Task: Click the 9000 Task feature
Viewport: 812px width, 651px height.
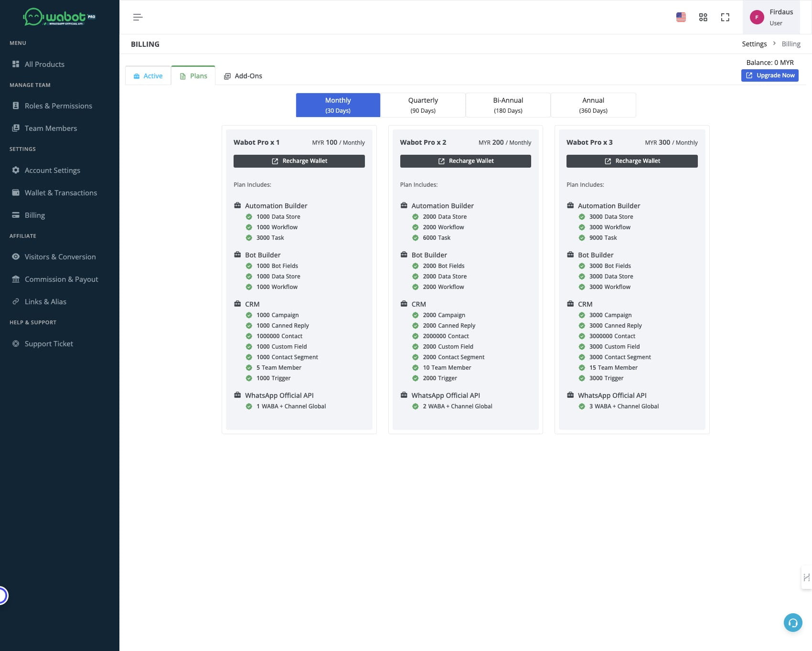Action: point(603,238)
